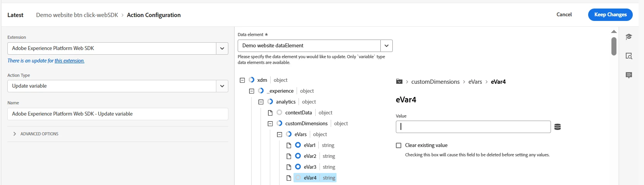The width and height of the screenshot is (644, 185).
Task: Navigate to Demo website btn click-webSDK breadcrumb
Action: (77, 15)
